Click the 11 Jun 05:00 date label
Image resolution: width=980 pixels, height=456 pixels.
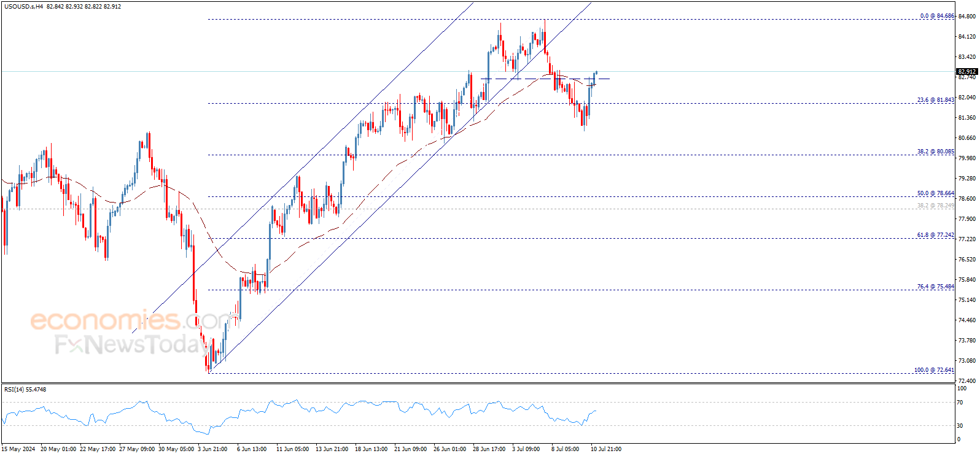pyautogui.click(x=293, y=449)
